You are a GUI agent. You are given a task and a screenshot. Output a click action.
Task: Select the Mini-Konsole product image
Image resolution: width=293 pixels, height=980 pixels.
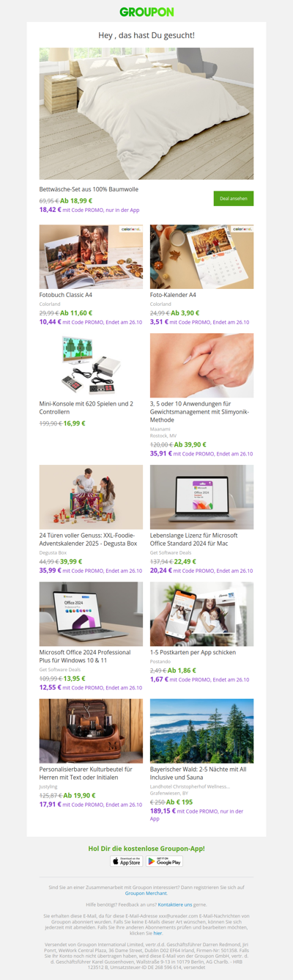(x=91, y=365)
